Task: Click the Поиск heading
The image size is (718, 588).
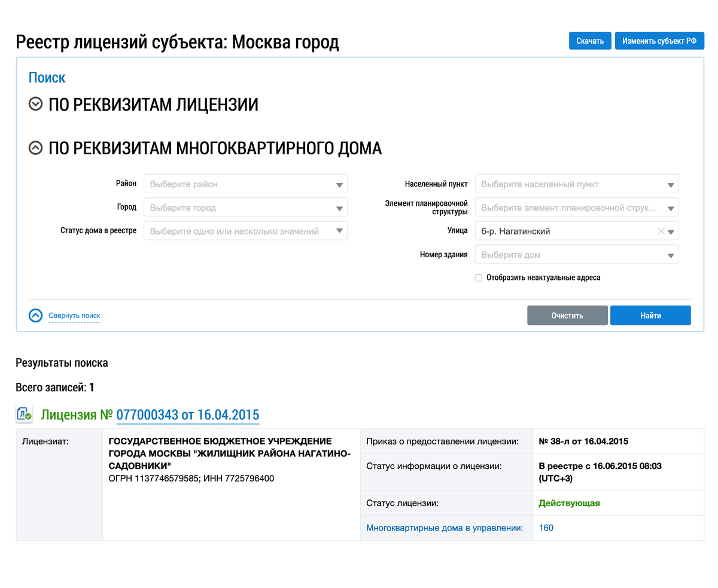Action: click(x=47, y=77)
